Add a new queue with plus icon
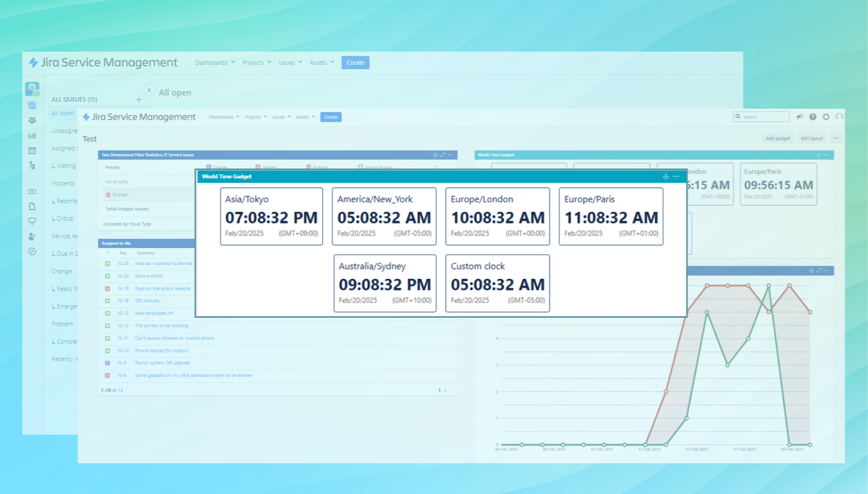 pos(139,99)
